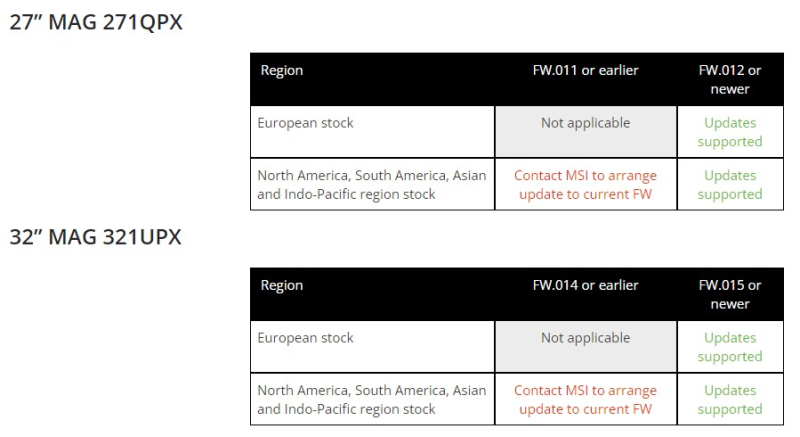This screenshot has height=437, width=800.
Task: Click Updates supported for North America row, FW.012
Action: (x=730, y=185)
